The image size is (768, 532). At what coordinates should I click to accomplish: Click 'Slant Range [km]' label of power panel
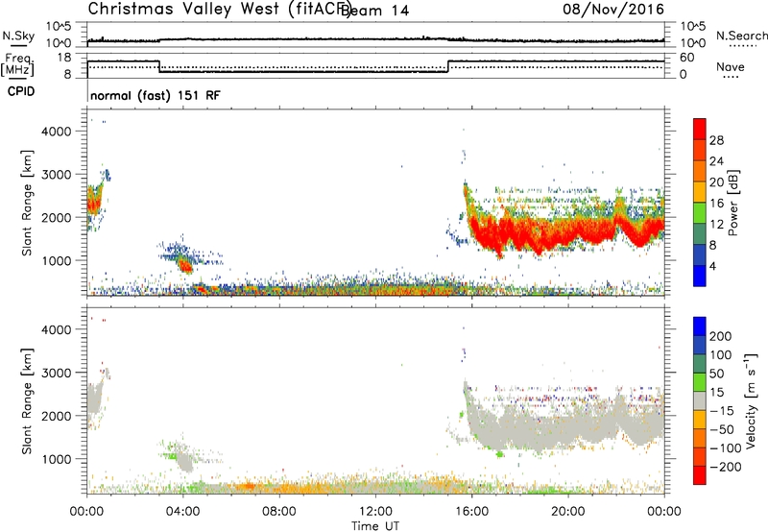(x=27, y=203)
